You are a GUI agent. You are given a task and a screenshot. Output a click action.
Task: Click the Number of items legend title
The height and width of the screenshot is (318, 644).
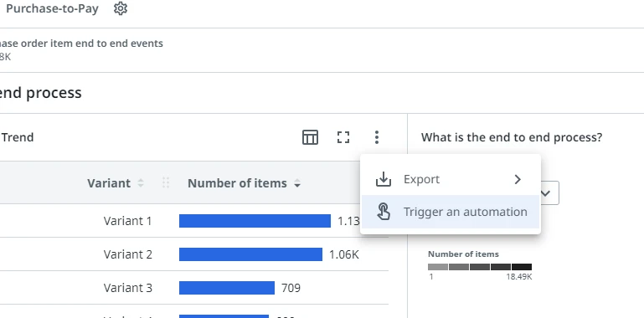463,254
